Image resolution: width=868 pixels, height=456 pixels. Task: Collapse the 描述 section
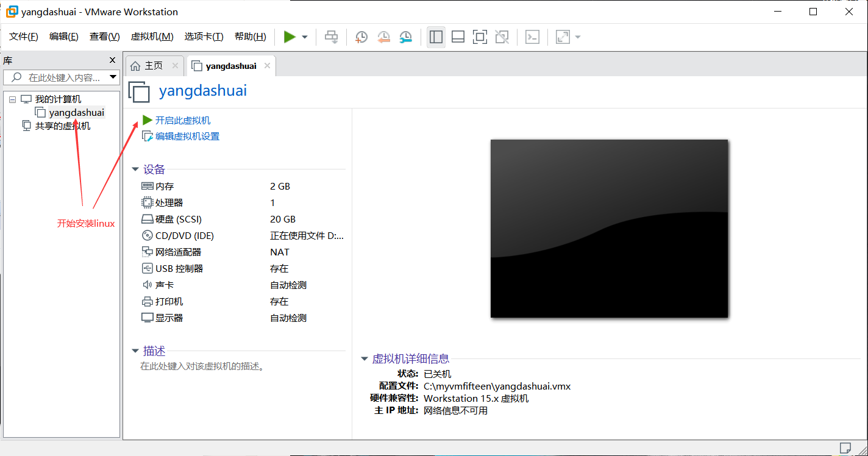(135, 351)
